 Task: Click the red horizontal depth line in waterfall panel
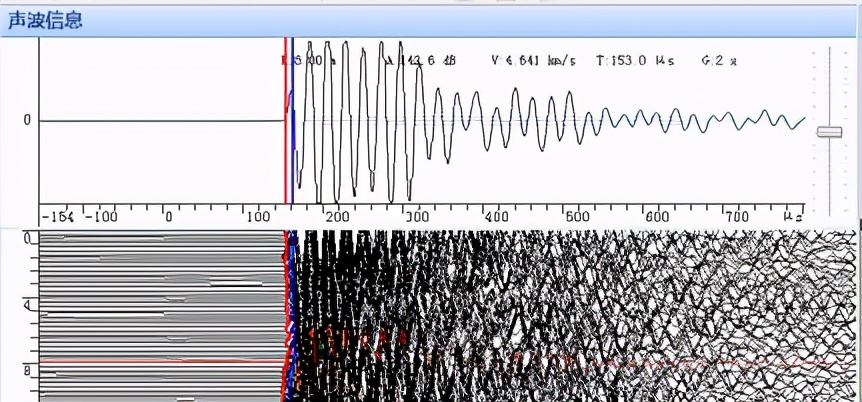(x=161, y=361)
